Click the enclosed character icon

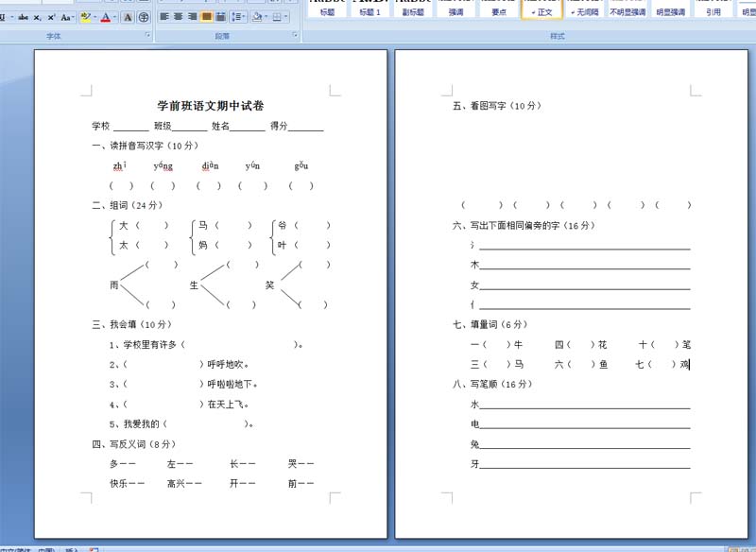coord(144,17)
